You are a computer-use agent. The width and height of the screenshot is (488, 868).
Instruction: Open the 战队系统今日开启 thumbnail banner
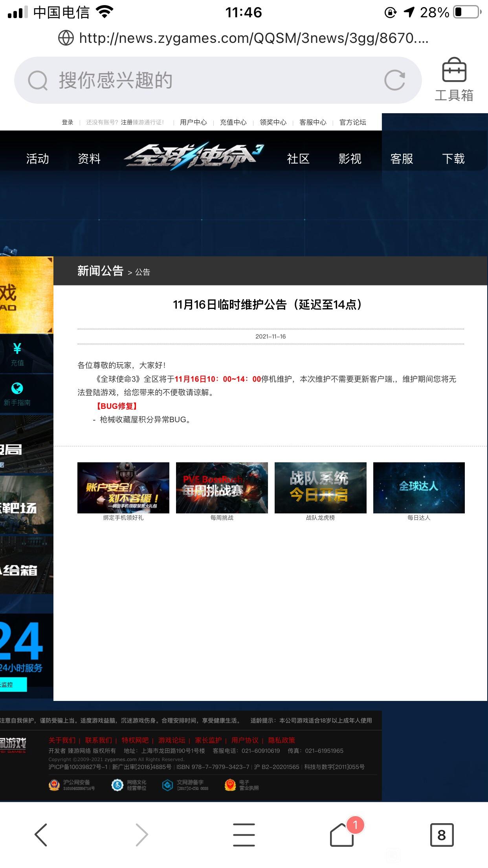click(321, 488)
